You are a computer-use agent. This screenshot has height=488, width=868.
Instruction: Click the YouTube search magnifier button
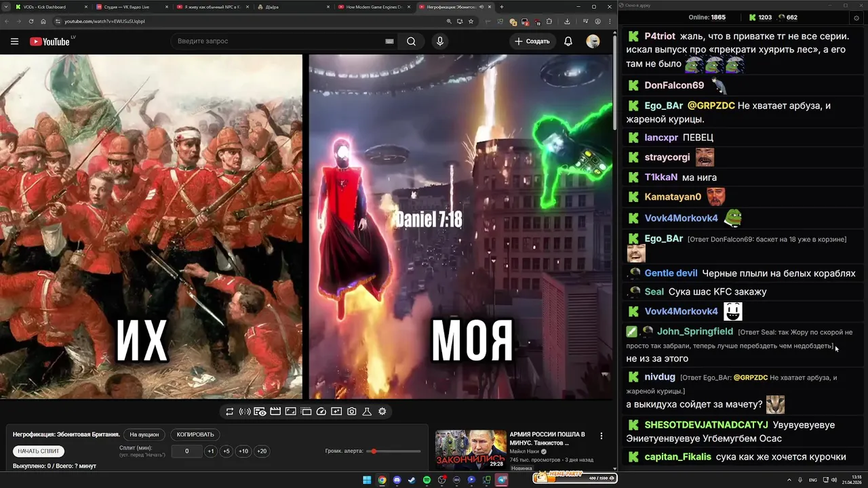coord(411,41)
